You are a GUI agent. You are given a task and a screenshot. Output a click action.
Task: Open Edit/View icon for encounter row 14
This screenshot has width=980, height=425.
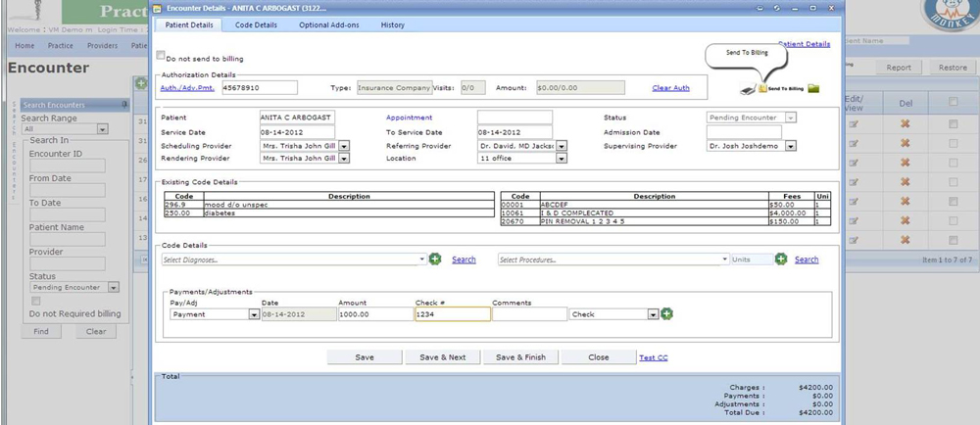coord(854,221)
